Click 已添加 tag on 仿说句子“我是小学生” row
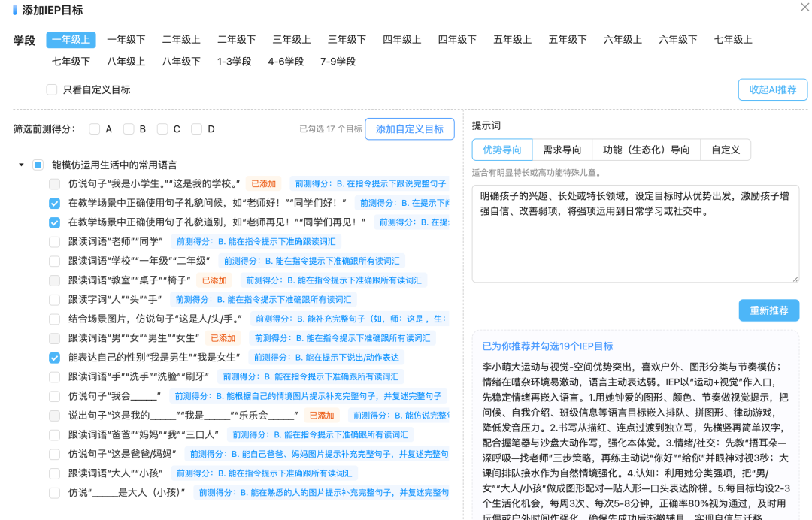 (264, 183)
